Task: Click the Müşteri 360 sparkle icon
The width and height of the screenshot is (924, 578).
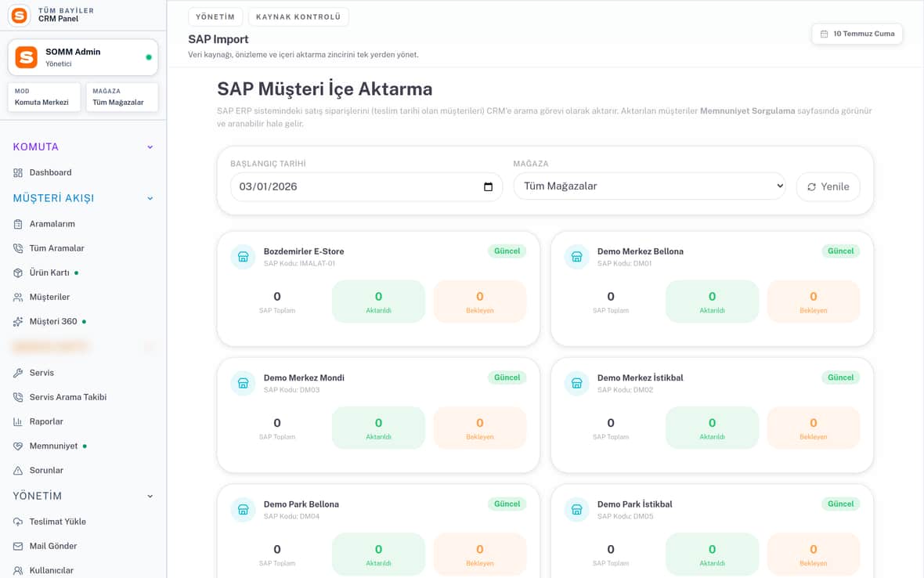Action: click(18, 322)
